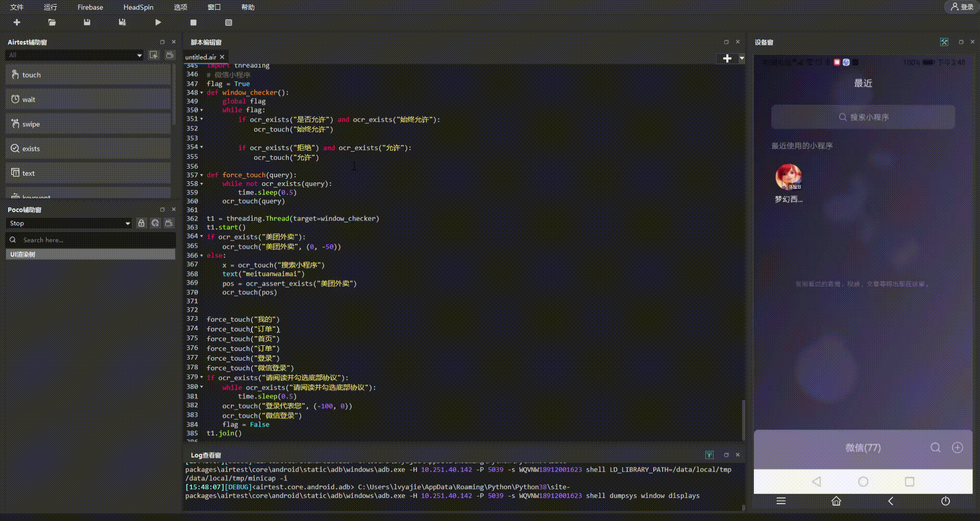The height and width of the screenshot is (521, 980).
Task: Run the script with the play button
Action: click(x=158, y=22)
